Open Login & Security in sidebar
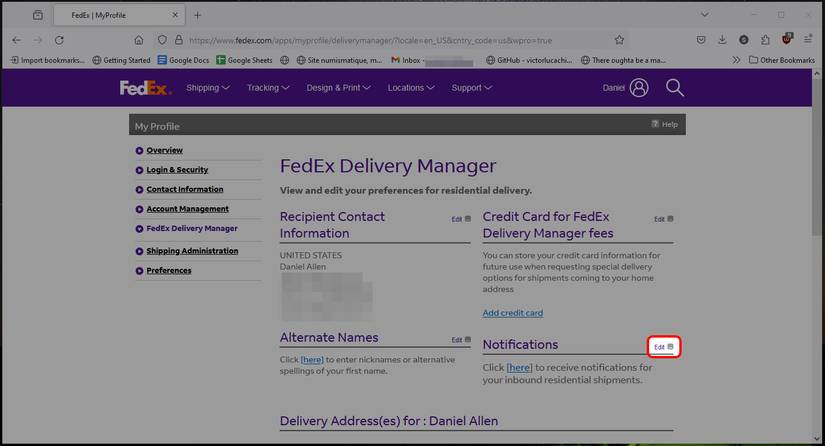This screenshot has height=446, width=825. click(177, 170)
